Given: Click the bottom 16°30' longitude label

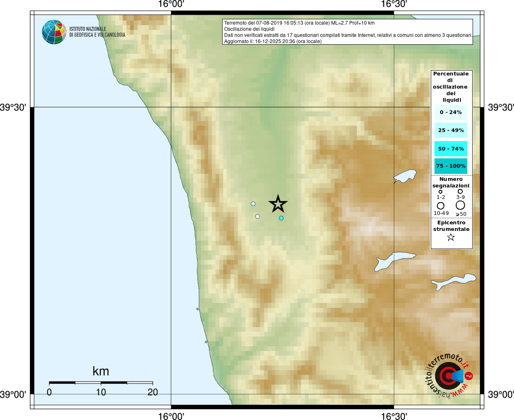Looking at the screenshot, I should [x=394, y=416].
